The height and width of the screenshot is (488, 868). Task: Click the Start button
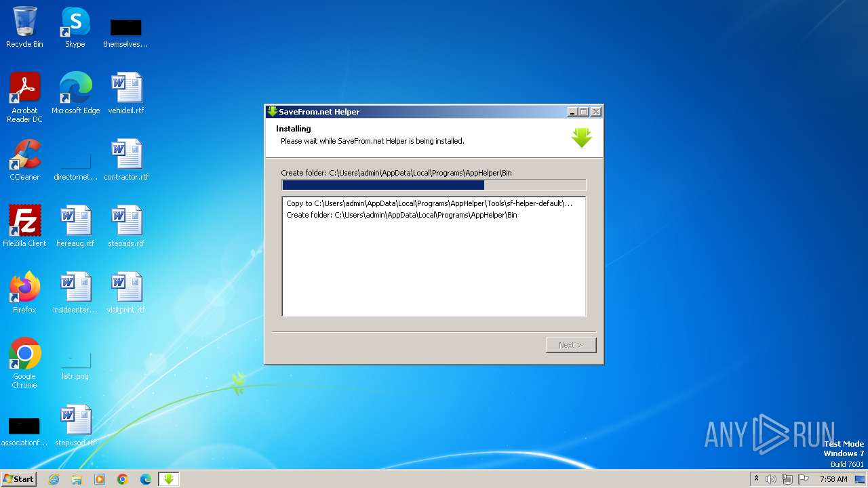point(18,479)
